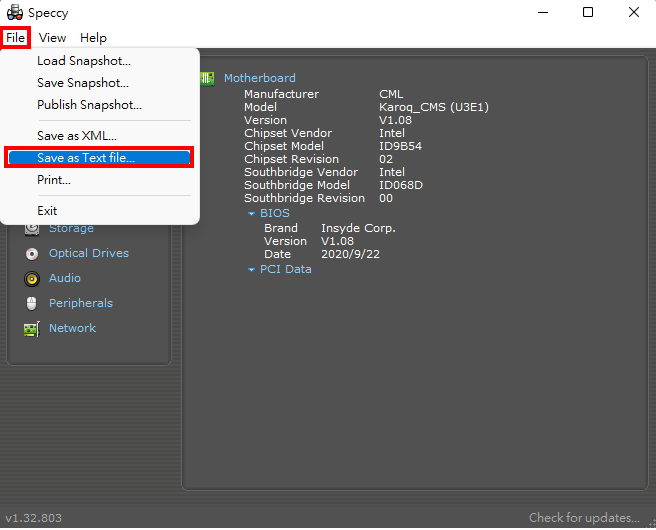Grab the window resize grip corner

click(651, 523)
